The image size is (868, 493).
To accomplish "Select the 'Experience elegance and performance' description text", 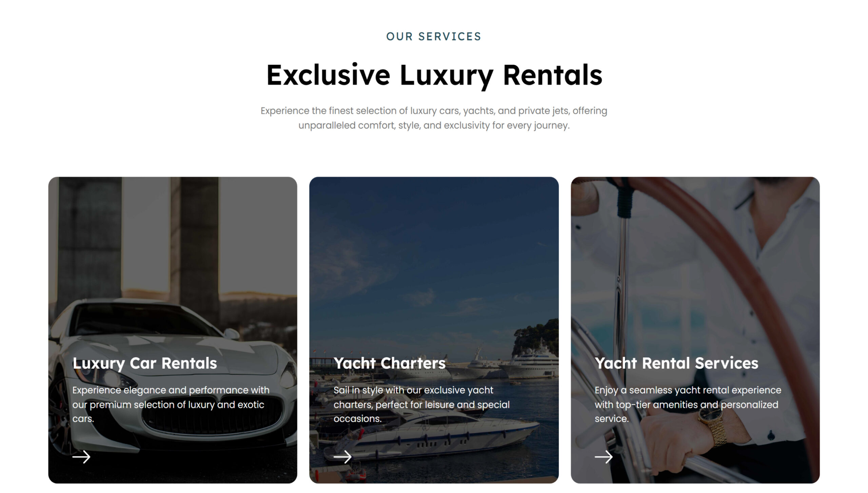I will tap(171, 404).
